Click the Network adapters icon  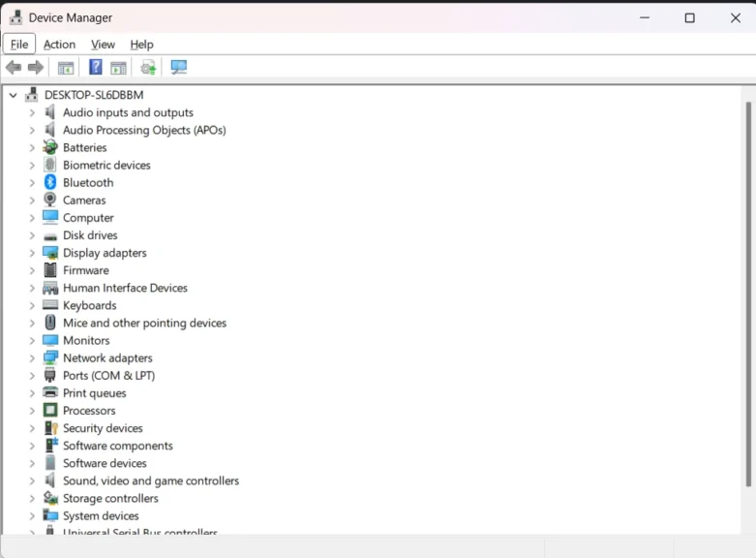[50, 357]
